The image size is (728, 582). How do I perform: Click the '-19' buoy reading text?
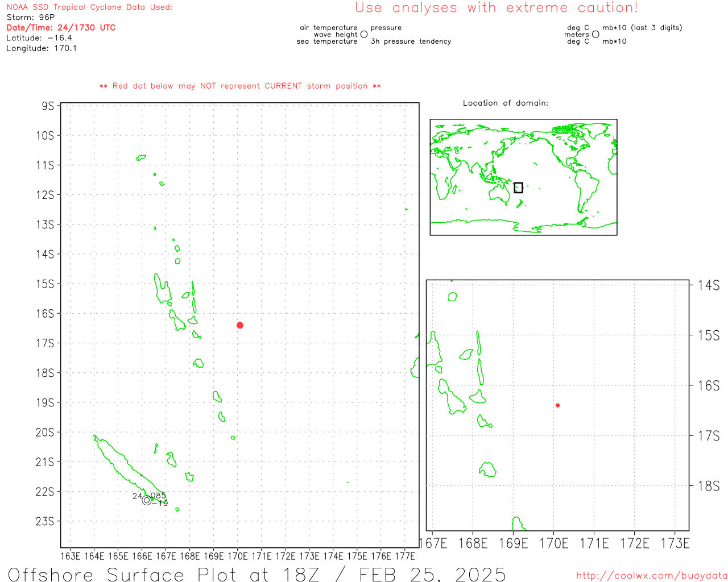(x=160, y=503)
